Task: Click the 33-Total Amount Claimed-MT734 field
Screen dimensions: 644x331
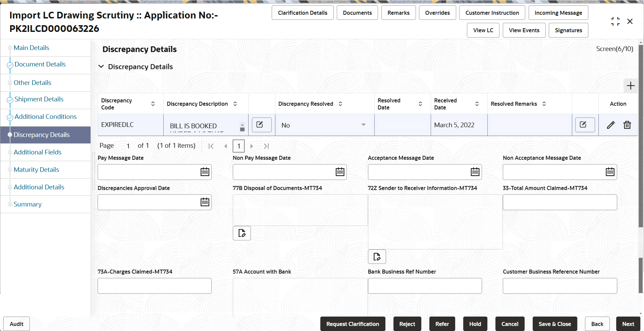Action: [x=560, y=202]
